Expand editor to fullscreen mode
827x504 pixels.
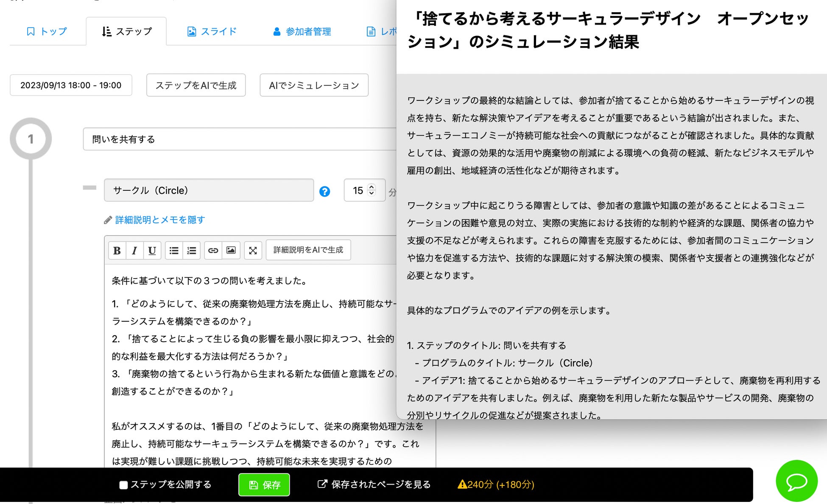click(x=253, y=250)
